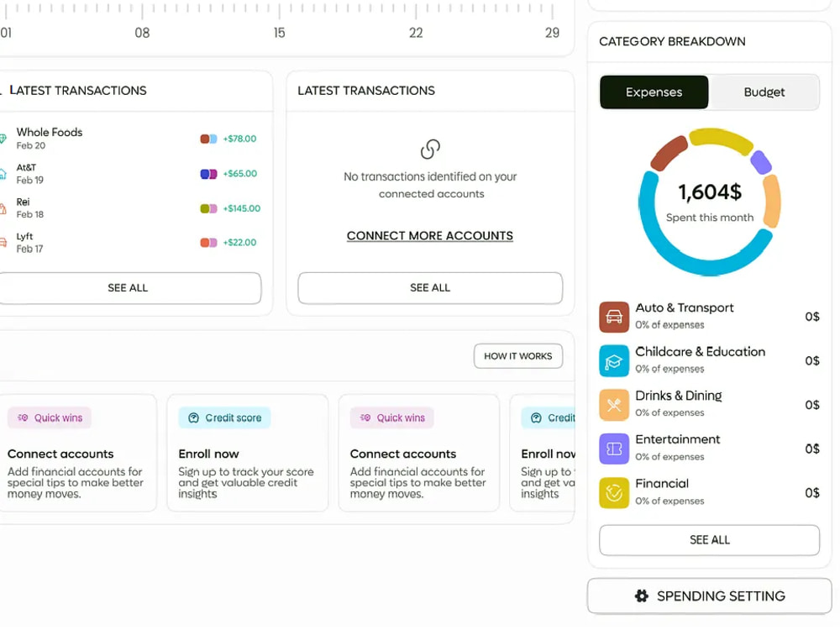Open the second Connect accounts card
Screen dimensions: 840x630
(419, 454)
